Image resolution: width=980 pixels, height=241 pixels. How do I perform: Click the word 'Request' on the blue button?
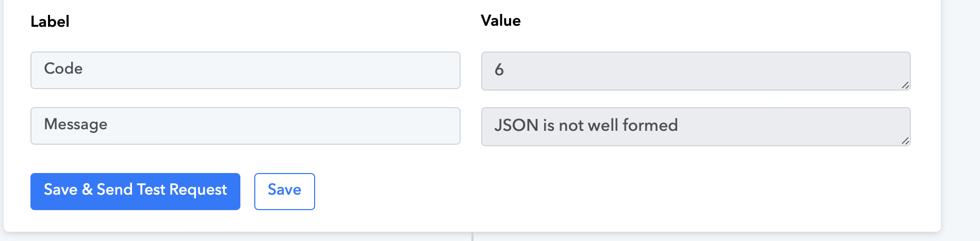pyautogui.click(x=198, y=190)
